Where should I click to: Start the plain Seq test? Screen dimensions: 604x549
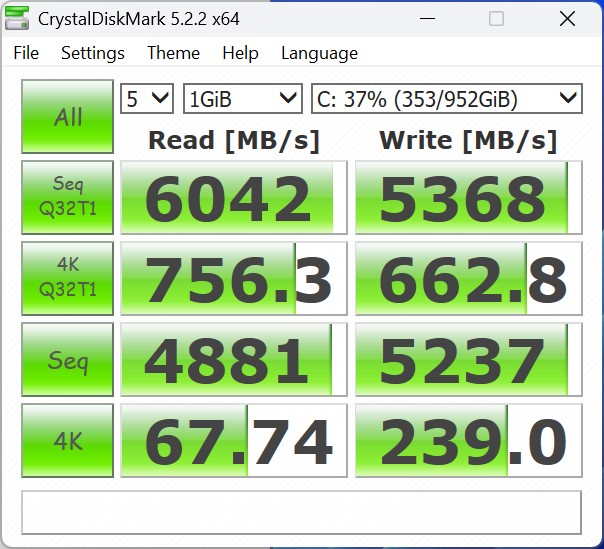pos(67,359)
